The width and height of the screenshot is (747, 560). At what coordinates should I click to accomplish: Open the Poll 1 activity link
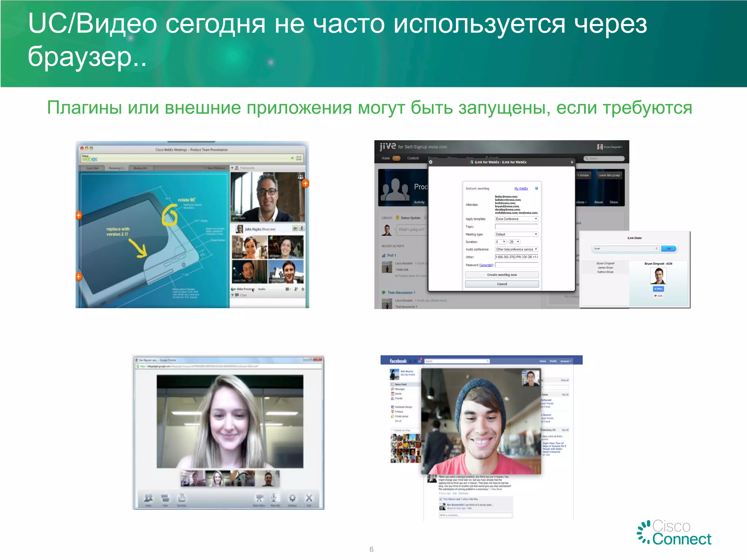pos(391,256)
